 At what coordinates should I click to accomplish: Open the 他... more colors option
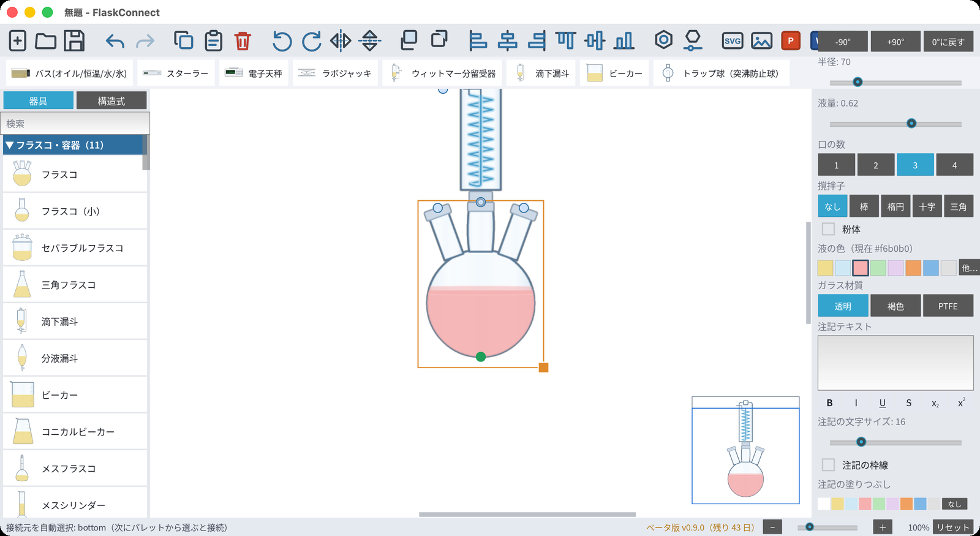[x=969, y=268]
